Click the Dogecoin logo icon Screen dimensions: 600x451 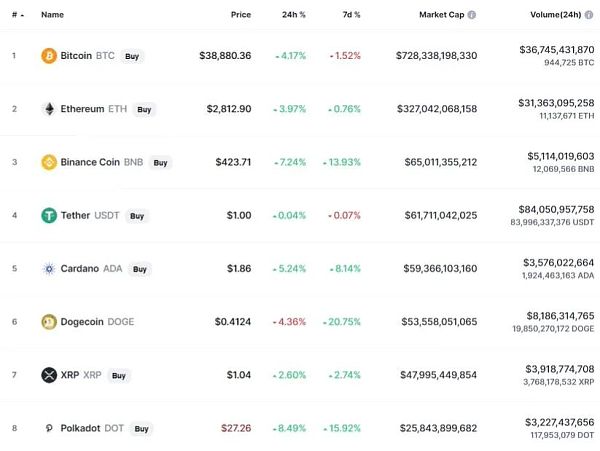pyautogui.click(x=48, y=321)
